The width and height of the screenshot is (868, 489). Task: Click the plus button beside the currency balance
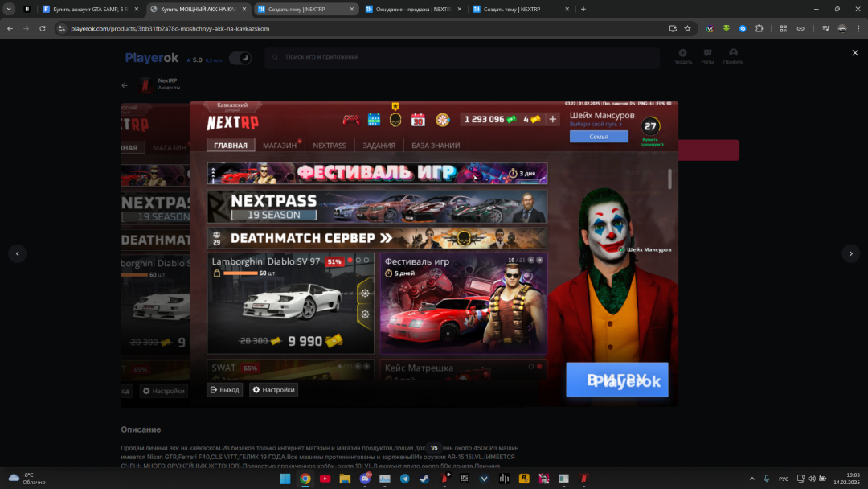552,119
